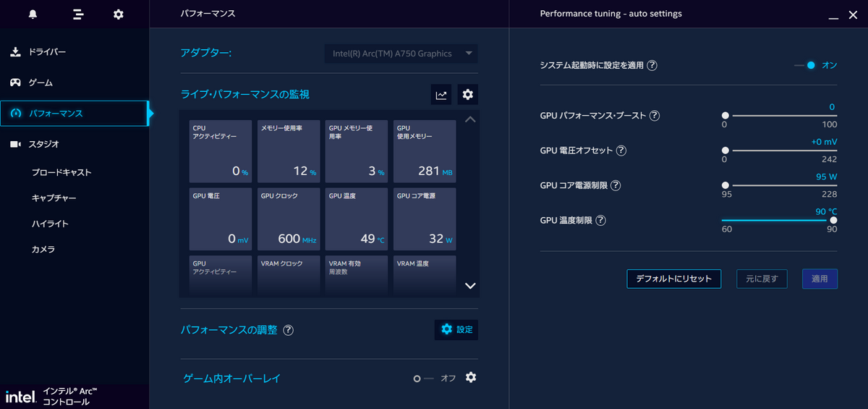This screenshot has height=409, width=868.
Task: Toggle システム起動時に設定を適用 switch
Action: point(805,65)
